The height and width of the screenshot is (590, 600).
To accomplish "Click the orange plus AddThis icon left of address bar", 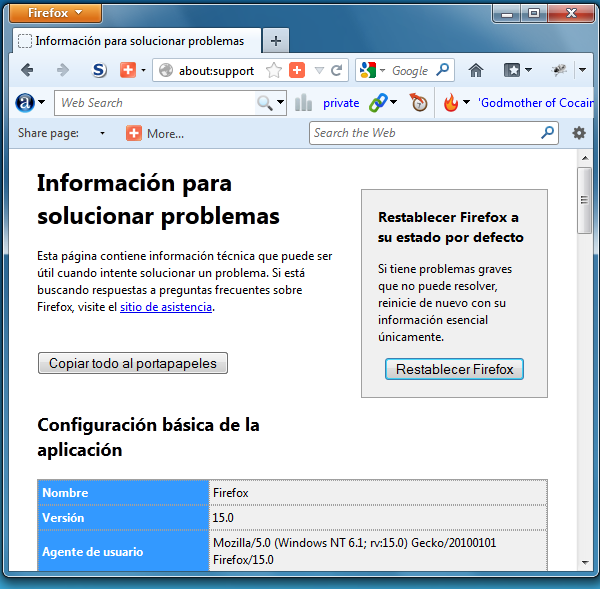I will 128,70.
